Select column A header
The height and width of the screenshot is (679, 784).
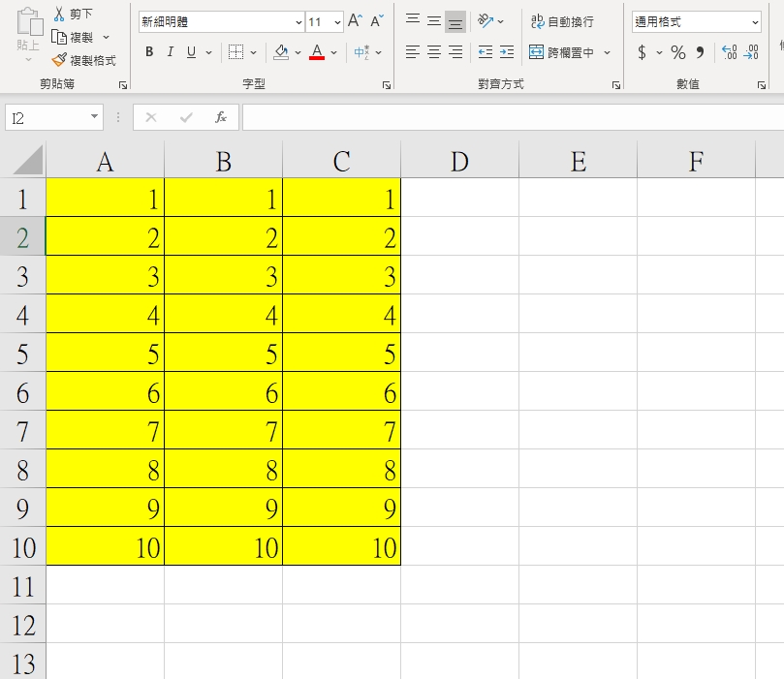click(x=105, y=161)
